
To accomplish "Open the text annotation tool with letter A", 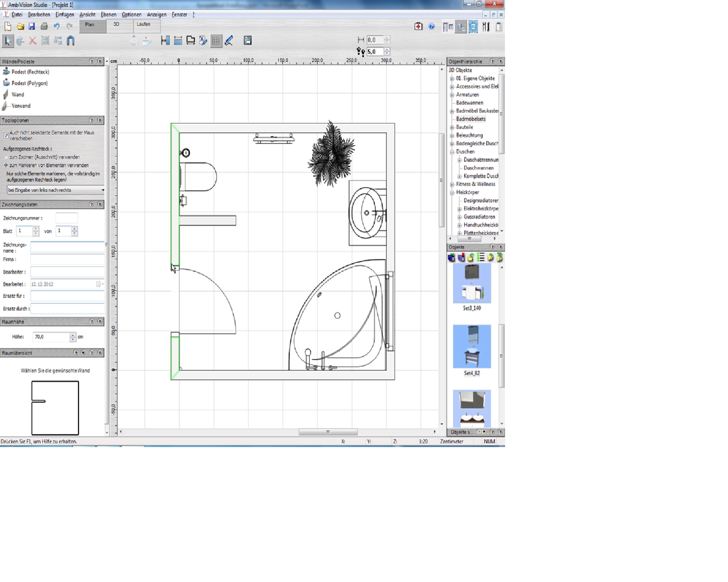I will pyautogui.click(x=203, y=40).
